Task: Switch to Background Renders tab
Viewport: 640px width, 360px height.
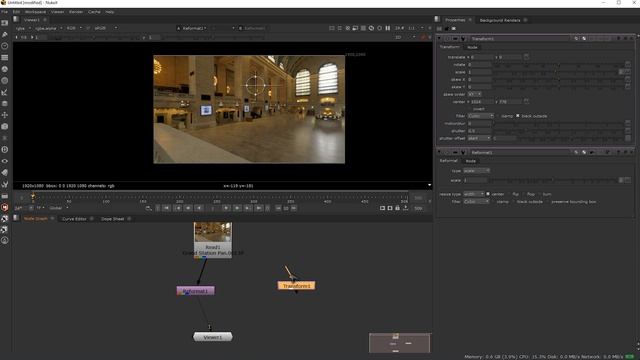Action: click(x=500, y=20)
